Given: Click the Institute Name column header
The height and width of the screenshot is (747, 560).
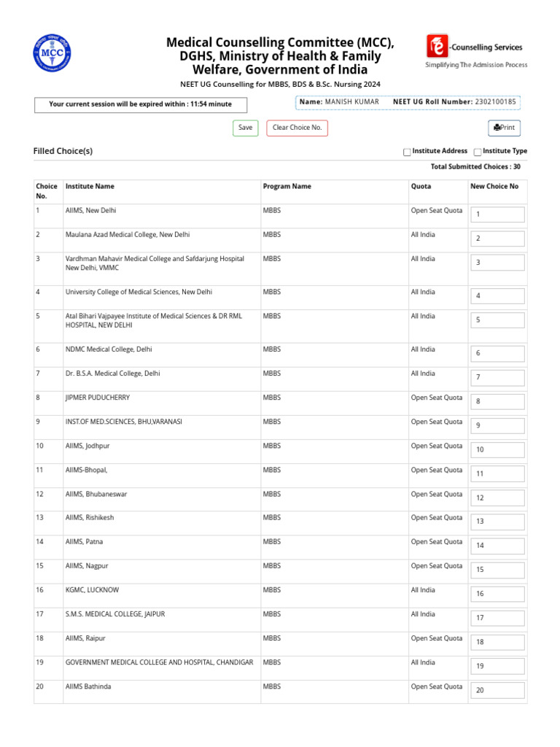Looking at the screenshot, I should coord(90,187).
